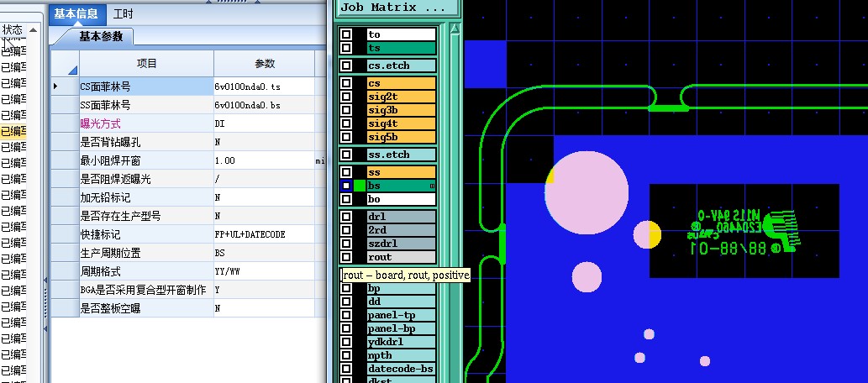Click the small marker icon on bs layer row
Viewport: 868px width, 383px height.
(433, 186)
